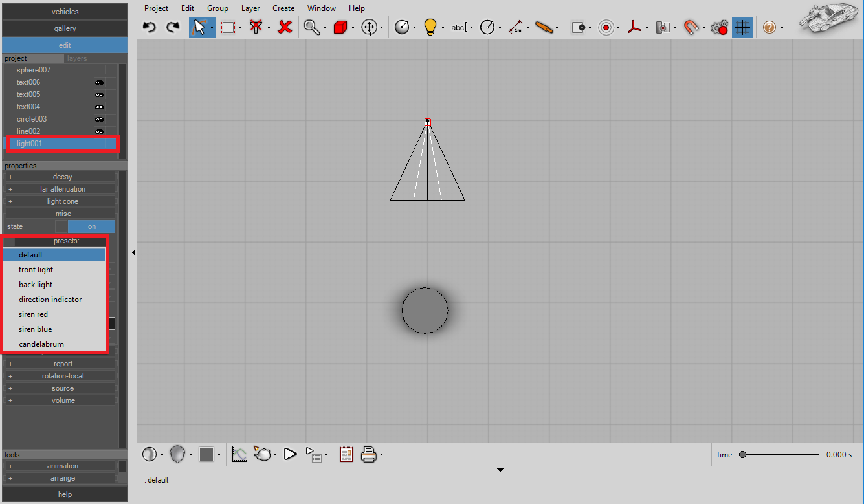This screenshot has width=864, height=504.
Task: Click the Redo arrow icon
Action: tap(172, 27)
